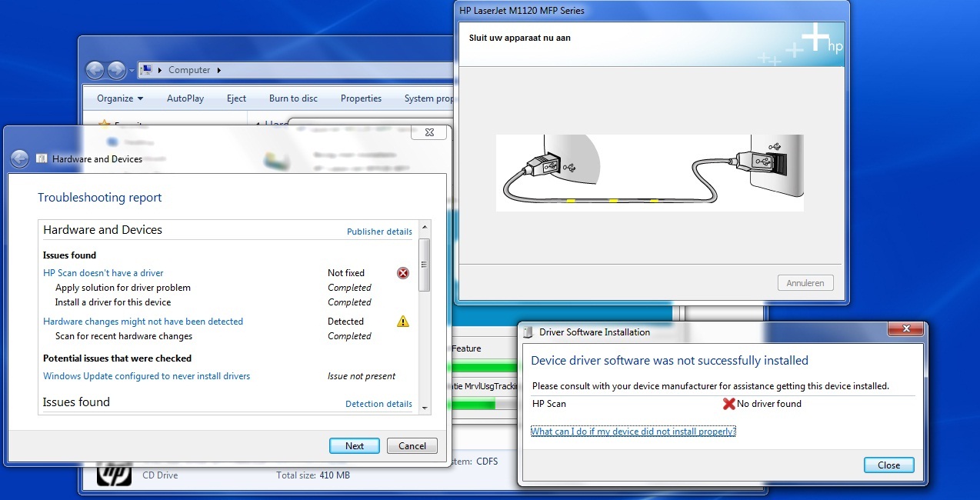Click the troubleshooting report scrollbar down arrow

tap(424, 408)
